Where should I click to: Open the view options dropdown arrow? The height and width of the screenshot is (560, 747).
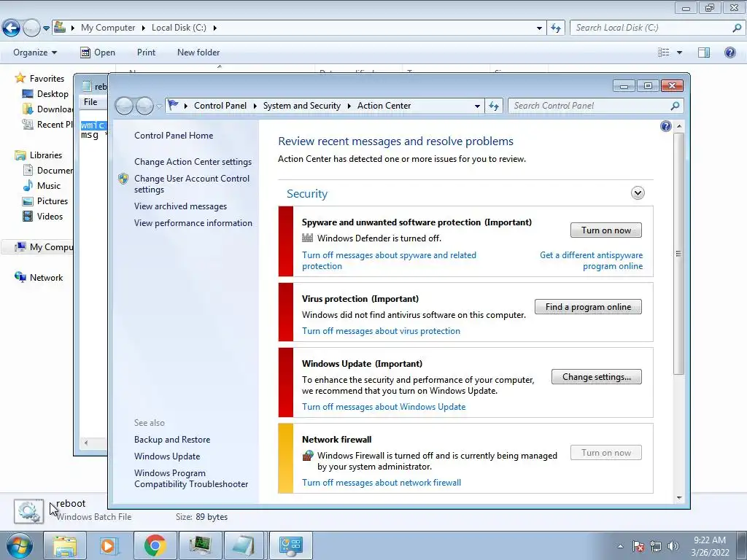point(679,52)
